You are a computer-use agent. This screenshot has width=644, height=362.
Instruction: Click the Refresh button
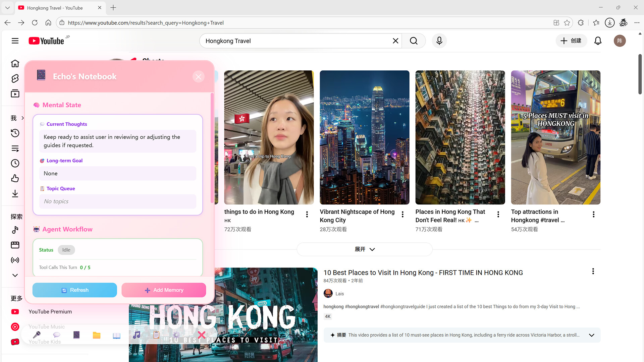(74, 290)
